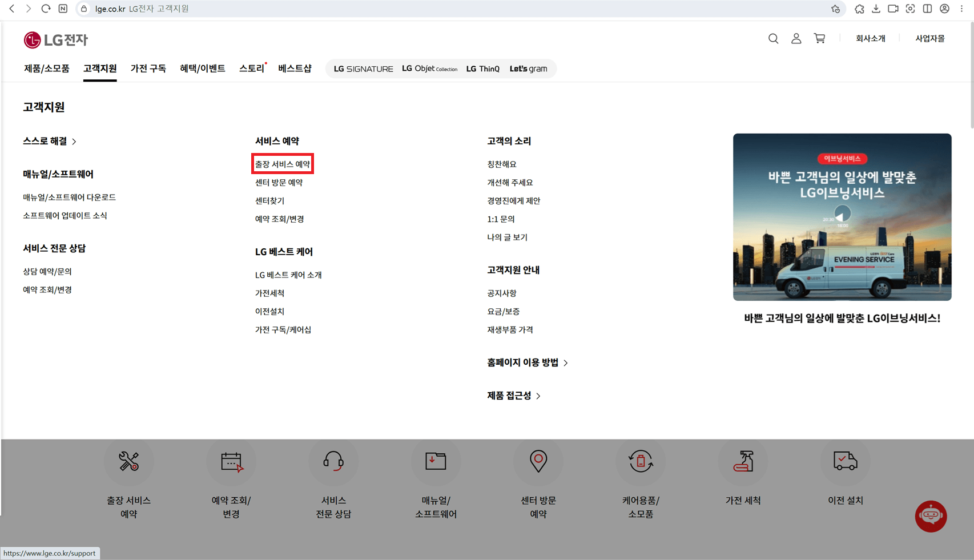Screen dimensions: 974x560
Task: Select the 가전 세척 cleaning spray icon
Action: 742,462
